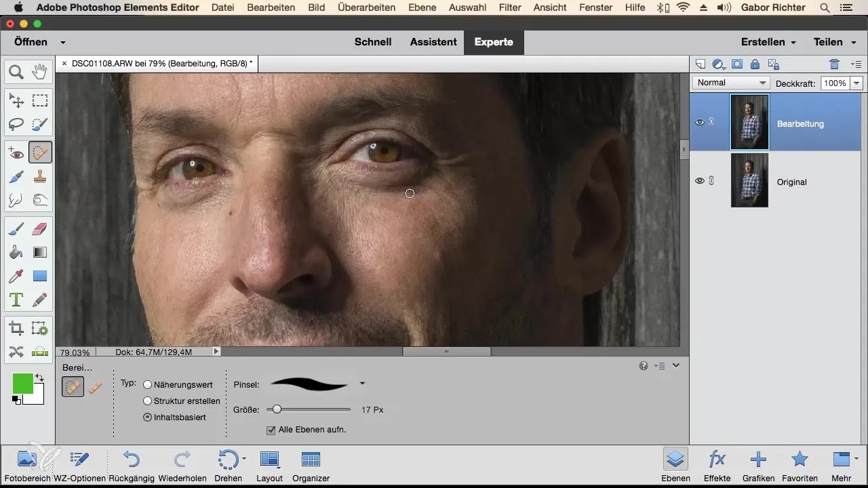The width and height of the screenshot is (868, 488).
Task: Select the Recompose tool
Action: (40, 329)
